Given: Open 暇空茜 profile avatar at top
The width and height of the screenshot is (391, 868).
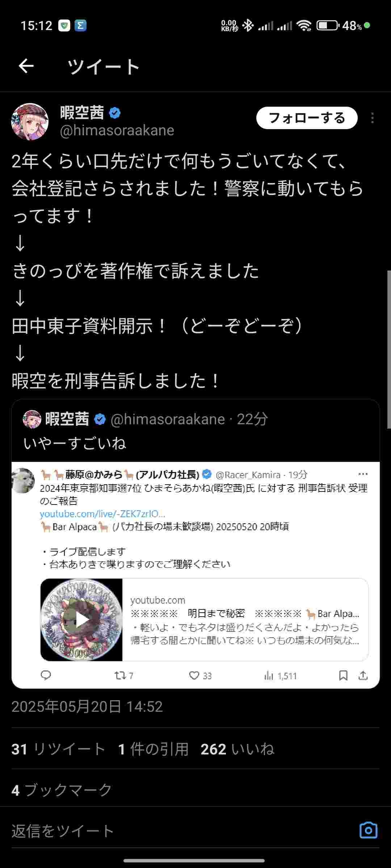Looking at the screenshot, I should (30, 122).
